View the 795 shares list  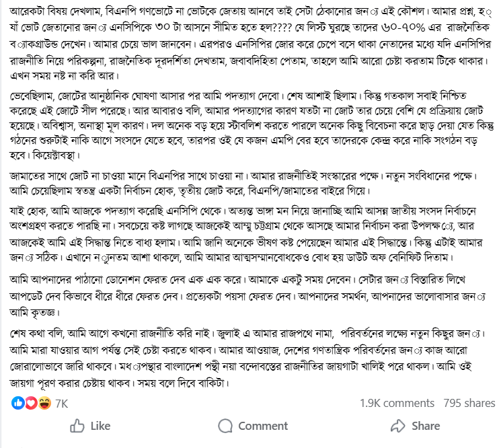click(469, 403)
